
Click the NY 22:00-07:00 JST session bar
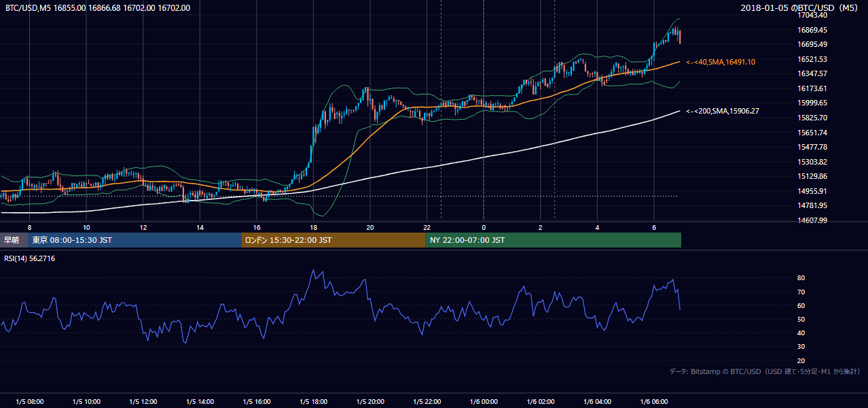554,240
